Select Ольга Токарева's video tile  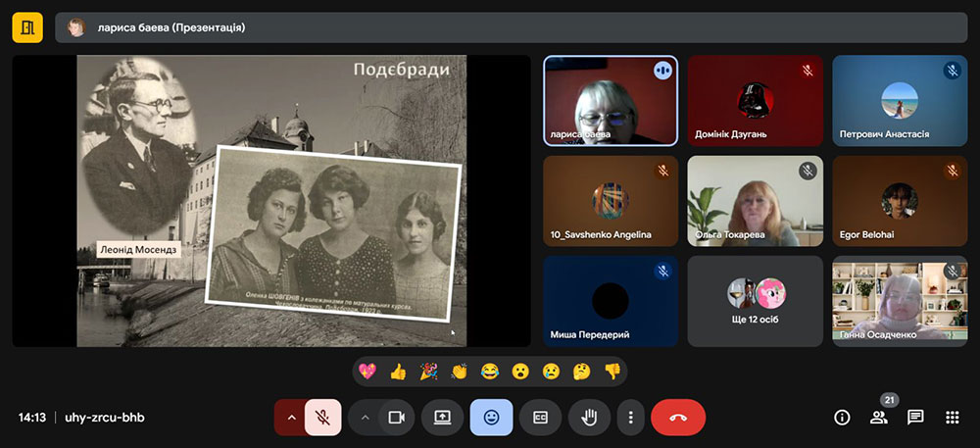click(755, 201)
